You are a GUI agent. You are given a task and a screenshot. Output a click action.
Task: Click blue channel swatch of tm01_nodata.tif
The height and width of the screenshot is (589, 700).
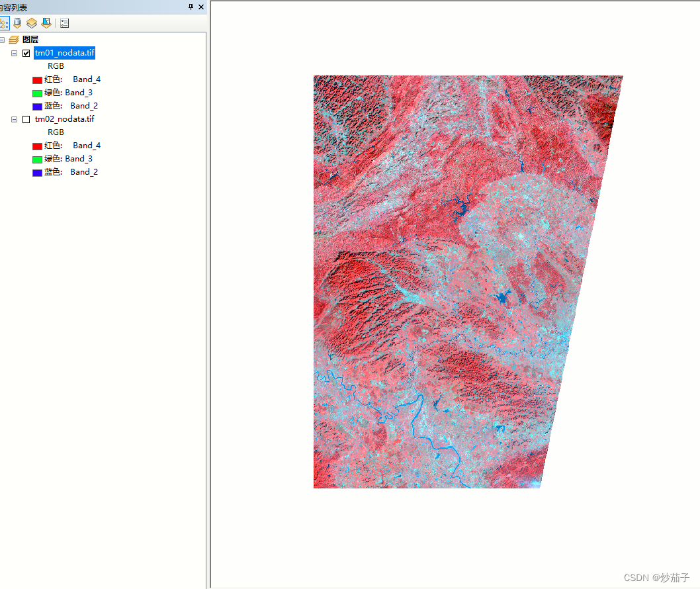coord(38,107)
